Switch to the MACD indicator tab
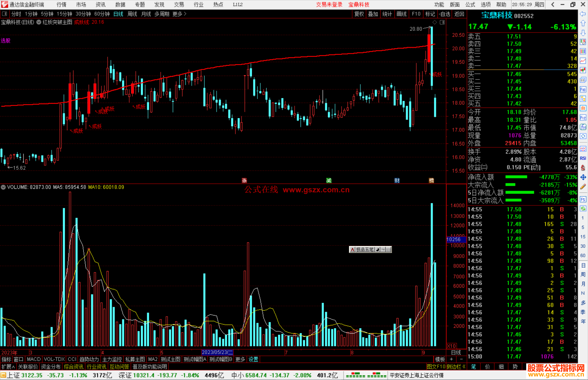This screenshot has height=380, width=588. 33,359
